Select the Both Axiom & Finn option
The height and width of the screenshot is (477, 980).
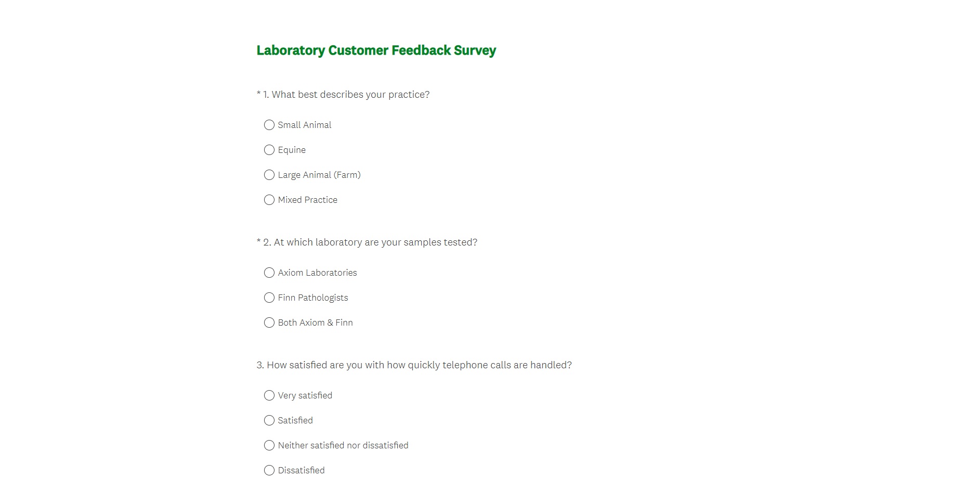[269, 323]
